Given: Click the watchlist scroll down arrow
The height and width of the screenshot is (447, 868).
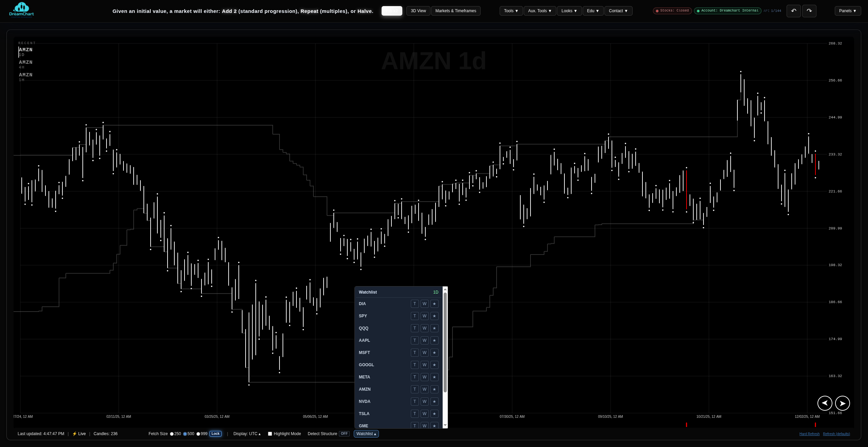Looking at the screenshot, I should click(445, 426).
